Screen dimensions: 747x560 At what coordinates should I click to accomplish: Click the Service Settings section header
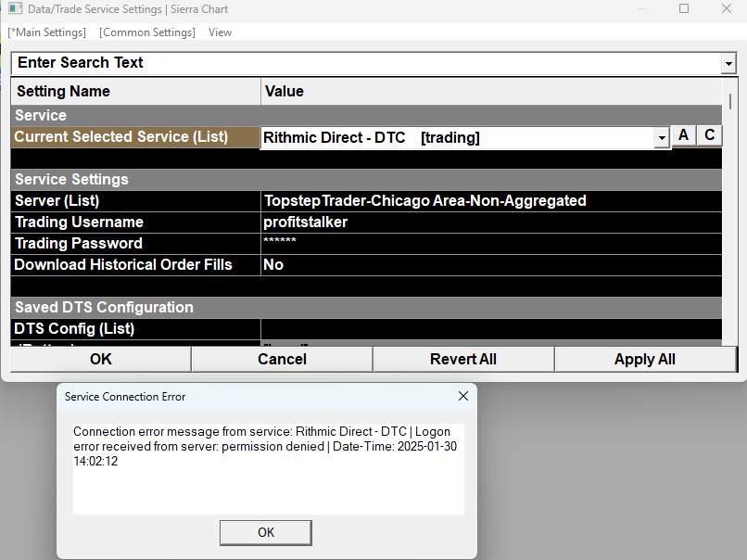pos(366,180)
